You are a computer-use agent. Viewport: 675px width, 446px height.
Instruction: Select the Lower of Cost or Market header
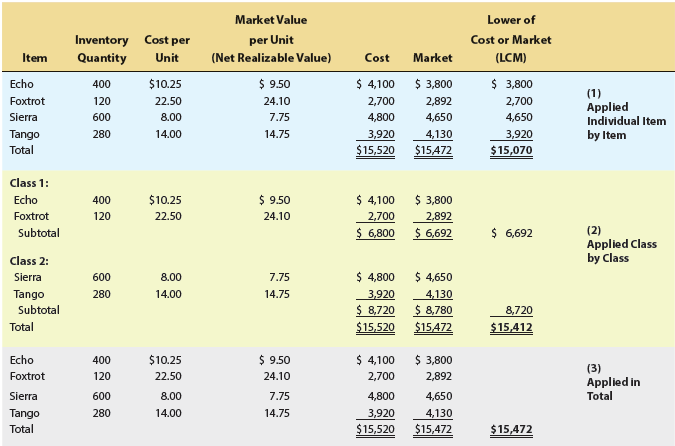511,39
